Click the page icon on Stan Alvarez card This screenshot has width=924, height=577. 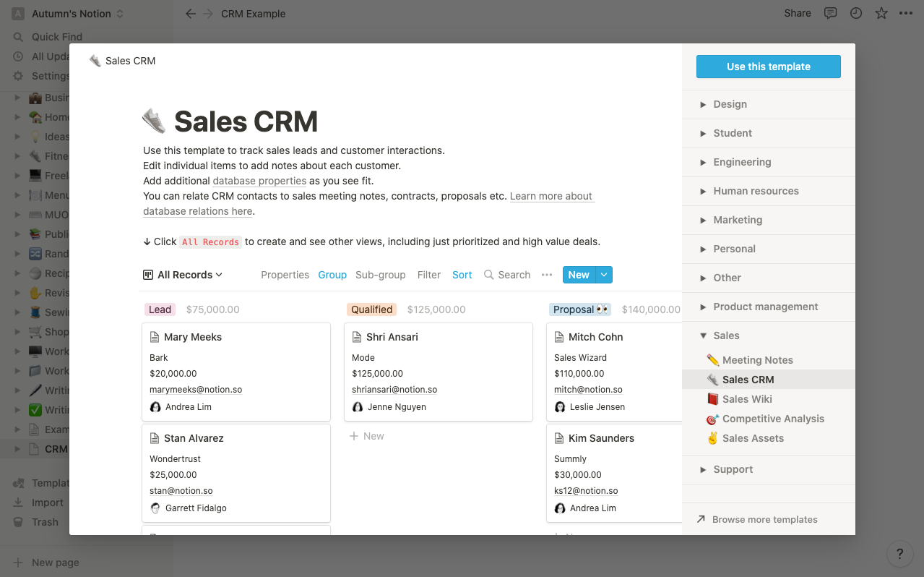click(x=155, y=438)
